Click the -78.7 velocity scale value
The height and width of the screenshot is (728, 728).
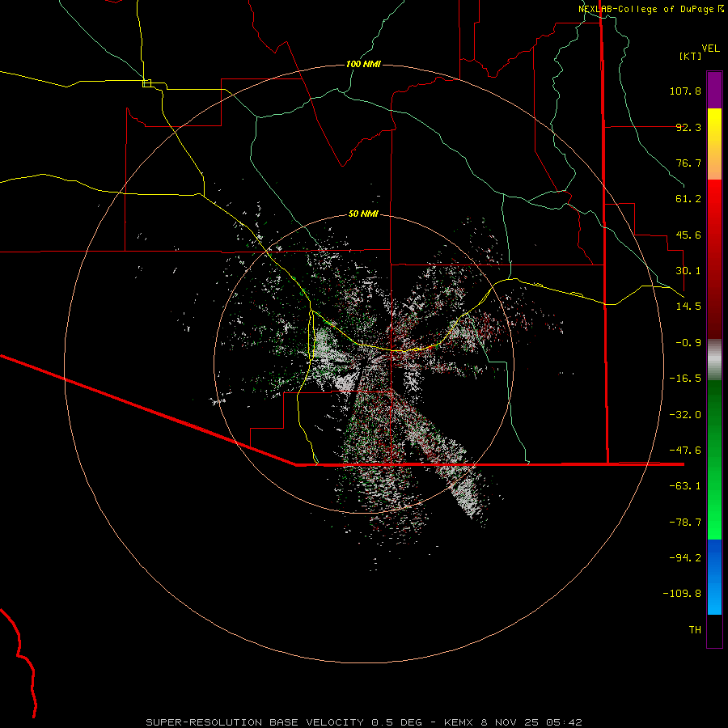pos(685,523)
